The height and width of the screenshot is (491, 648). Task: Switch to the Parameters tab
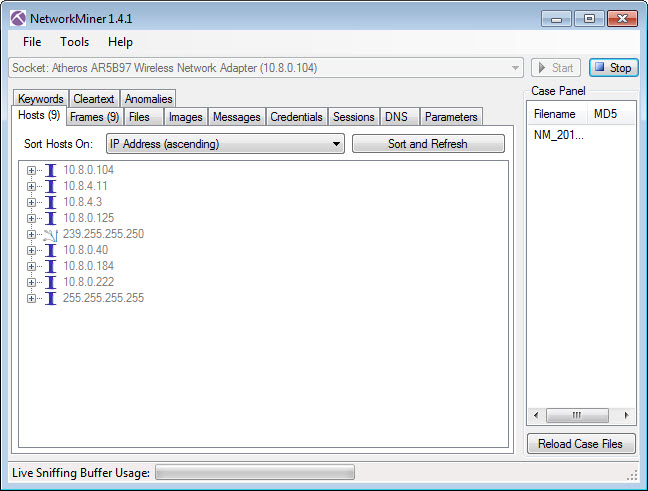click(x=451, y=117)
